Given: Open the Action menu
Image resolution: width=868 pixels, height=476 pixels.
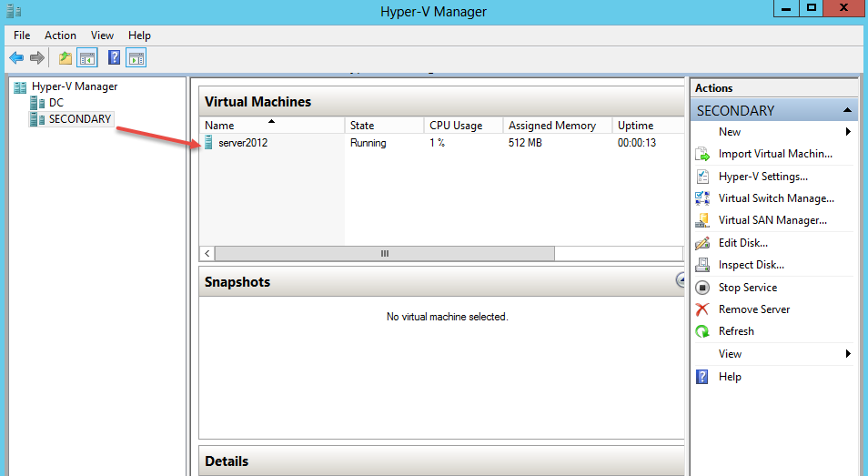Looking at the screenshot, I should 60,35.
